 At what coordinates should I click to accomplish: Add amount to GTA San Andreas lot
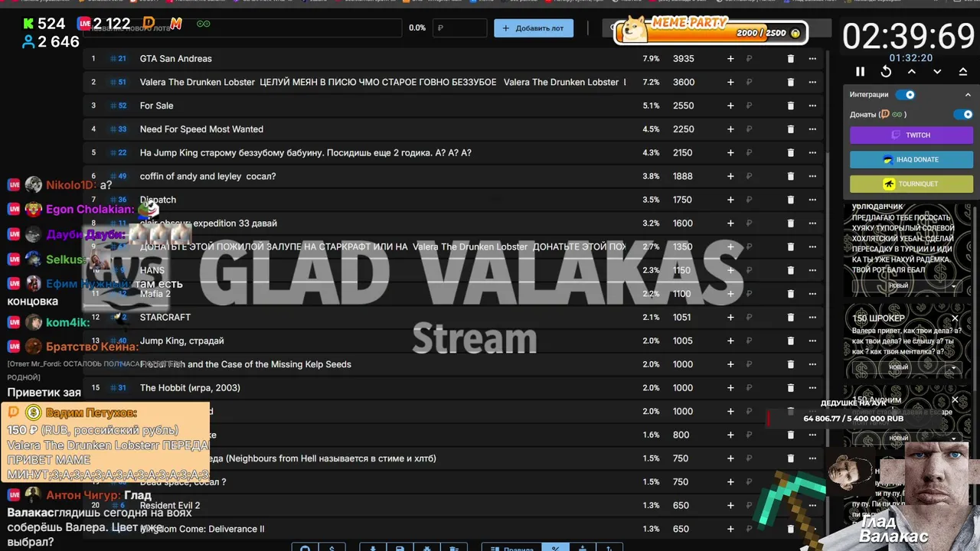730,58
